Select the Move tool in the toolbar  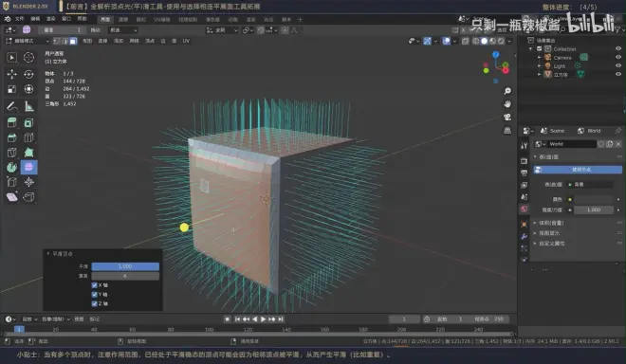click(11, 74)
